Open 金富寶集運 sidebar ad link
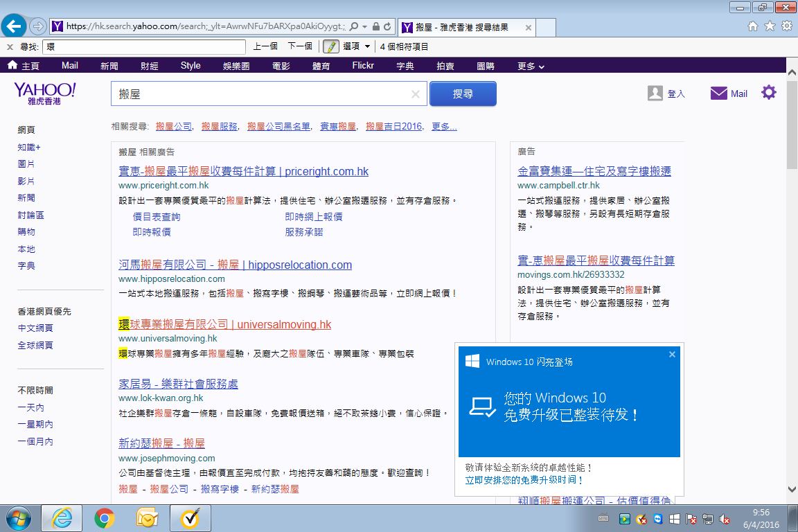Screen dimensions: 798x532 point(594,171)
